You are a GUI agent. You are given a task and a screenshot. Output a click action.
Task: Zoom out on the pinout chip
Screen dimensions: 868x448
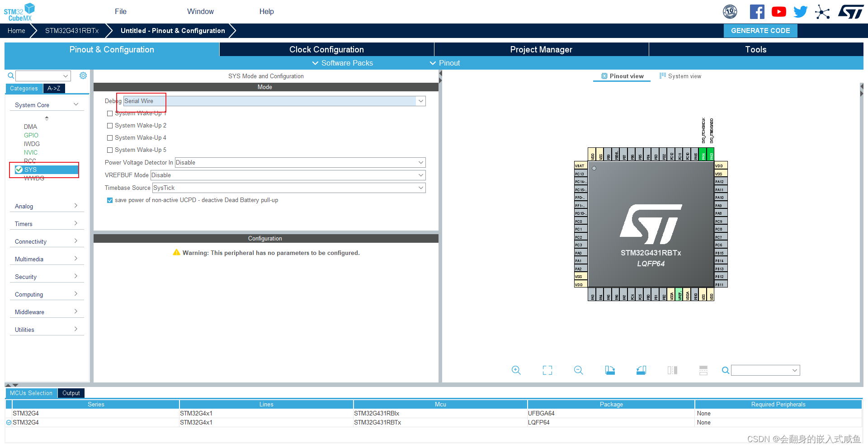[578, 370]
